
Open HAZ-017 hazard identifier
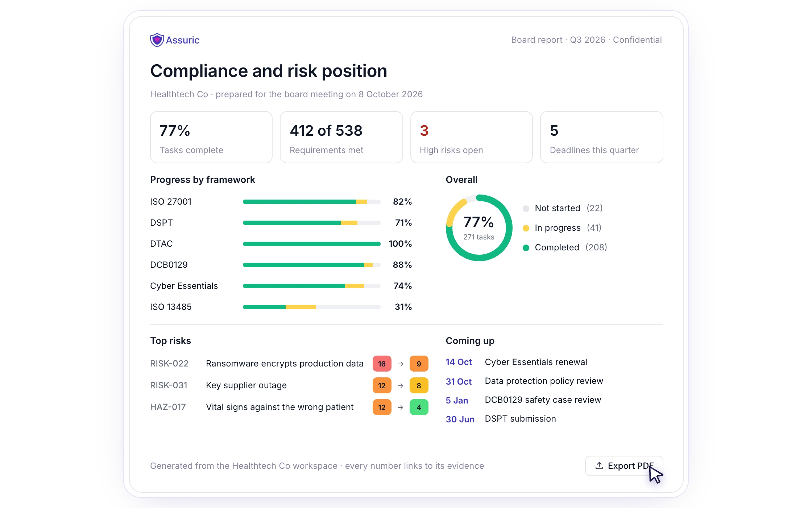click(168, 407)
